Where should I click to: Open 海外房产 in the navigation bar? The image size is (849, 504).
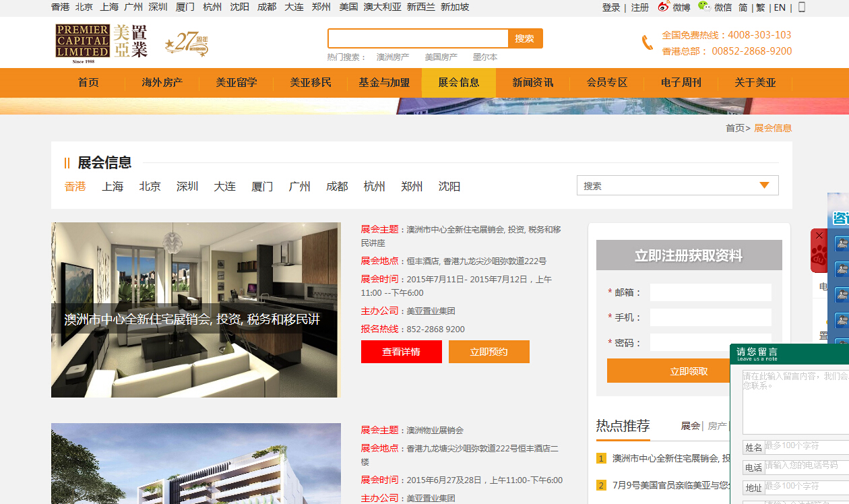(x=162, y=83)
